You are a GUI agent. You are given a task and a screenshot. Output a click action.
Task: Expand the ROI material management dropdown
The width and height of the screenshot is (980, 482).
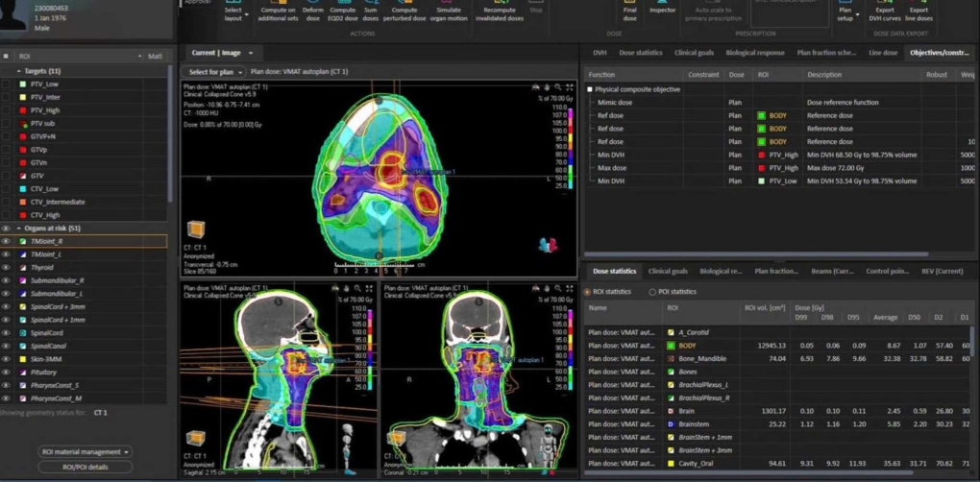point(86,451)
